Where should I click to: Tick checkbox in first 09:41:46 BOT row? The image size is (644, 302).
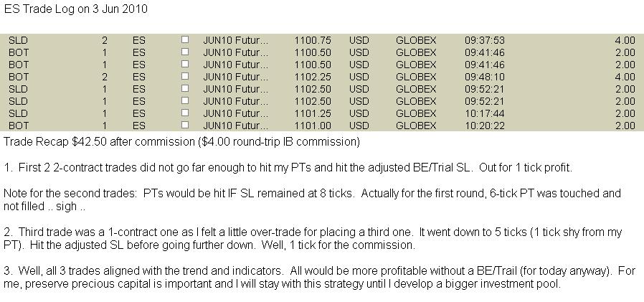pos(185,52)
